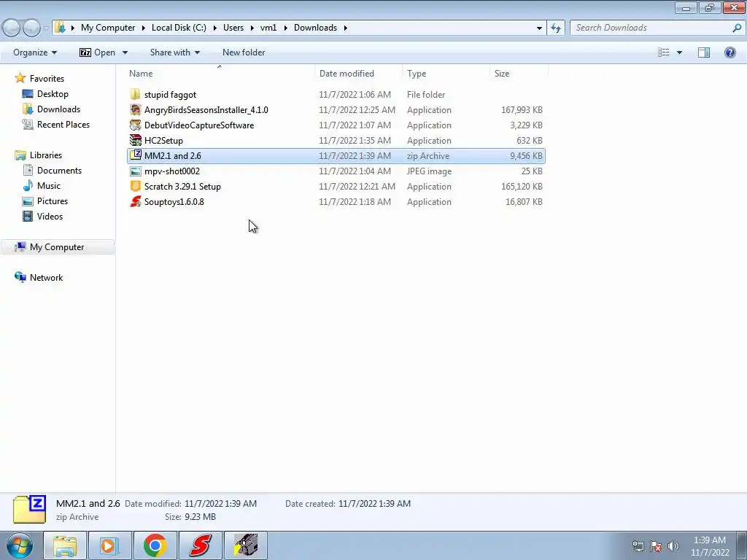This screenshot has width=747, height=560.
Task: Click Open with 7-Zip button
Action: [98, 52]
